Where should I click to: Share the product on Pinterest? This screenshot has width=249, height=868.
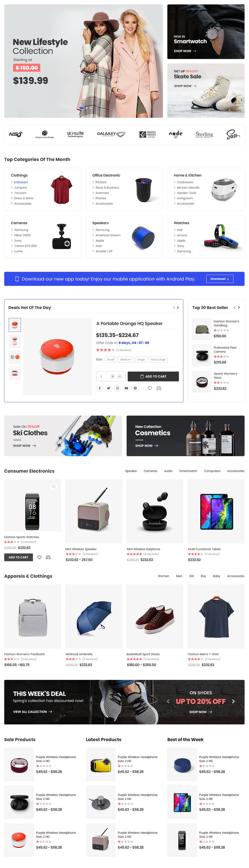(x=135, y=388)
